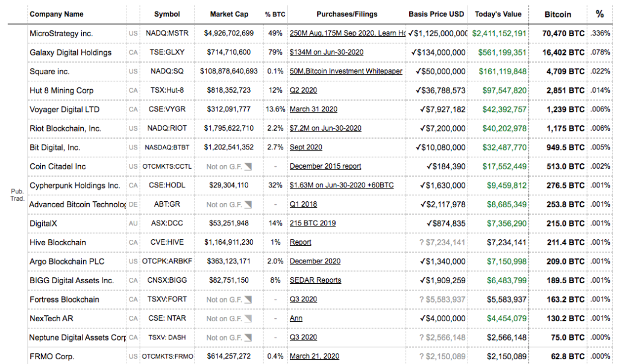The width and height of the screenshot is (617, 364).
Task: Select Riot Blockchain's 1,175 BTC cell
Action: 563,128
